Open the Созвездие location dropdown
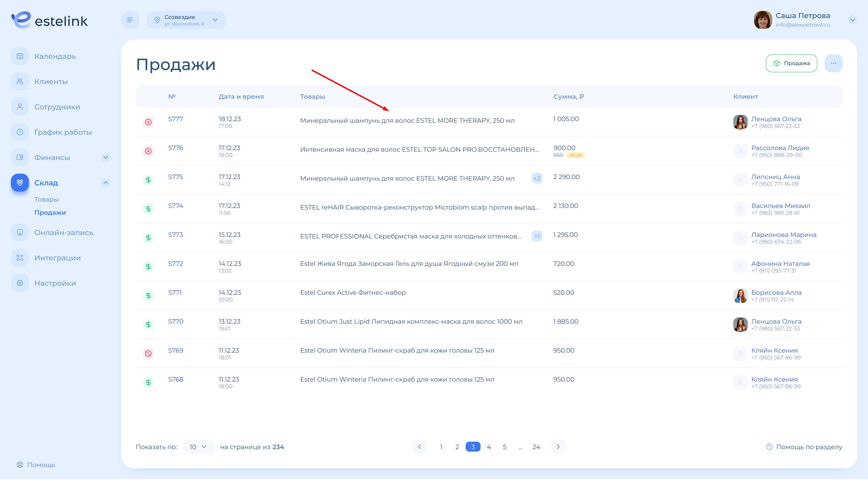 pos(186,20)
